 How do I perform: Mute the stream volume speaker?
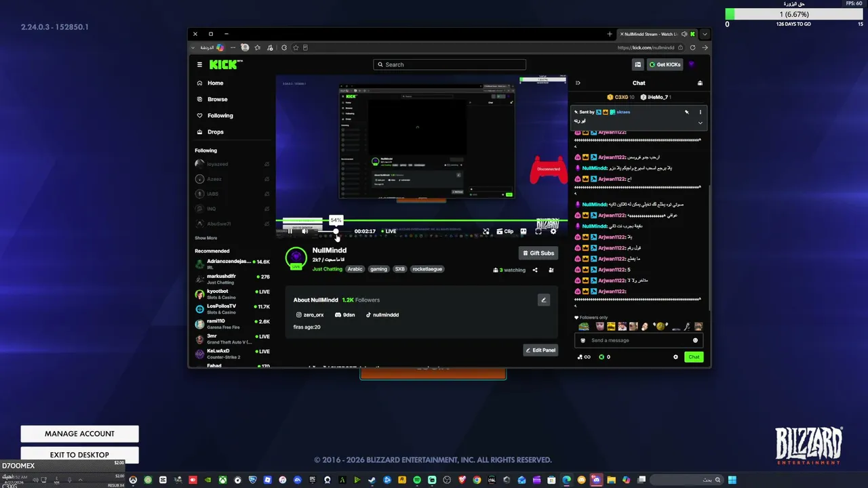pyautogui.click(x=305, y=231)
